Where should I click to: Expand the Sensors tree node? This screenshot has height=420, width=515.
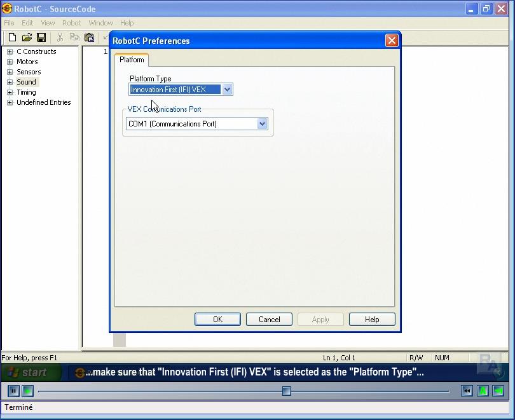click(x=10, y=72)
